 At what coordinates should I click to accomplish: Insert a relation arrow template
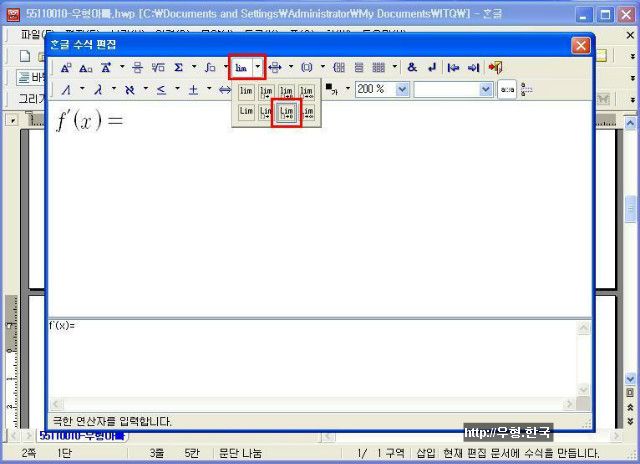(275, 68)
